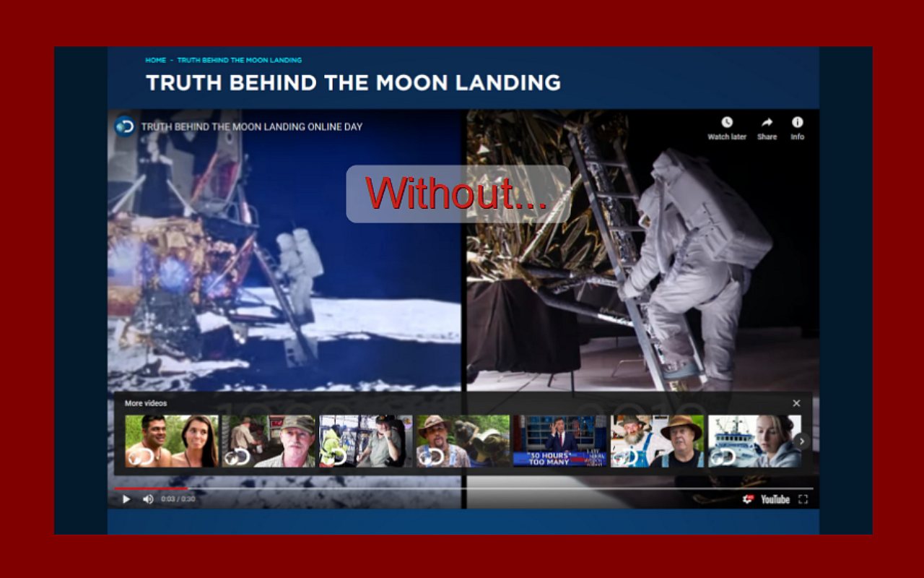This screenshot has height=578, width=924.
Task: Add video to Watch later
Action: pos(727,128)
